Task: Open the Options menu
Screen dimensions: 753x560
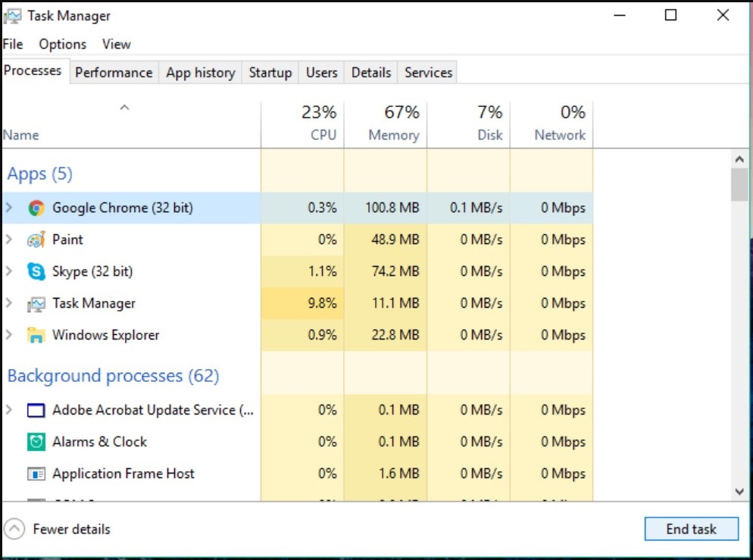Action: 62,44
